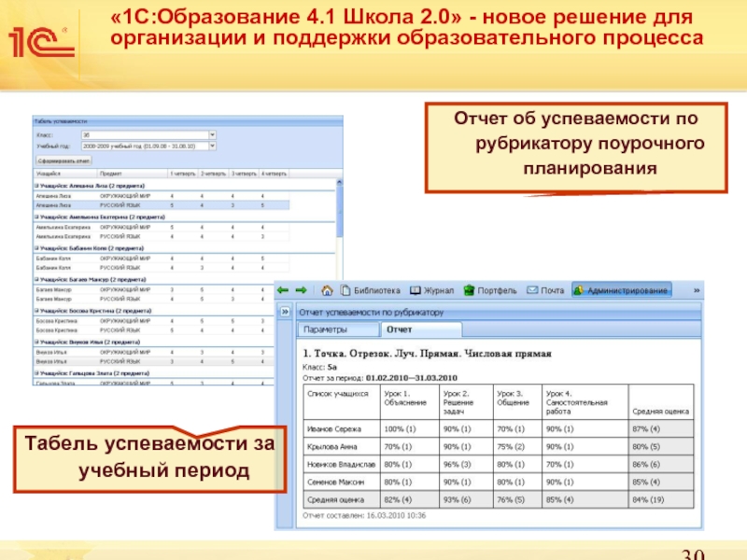
Task: Click the 3 четверть column header
Action: [245, 174]
